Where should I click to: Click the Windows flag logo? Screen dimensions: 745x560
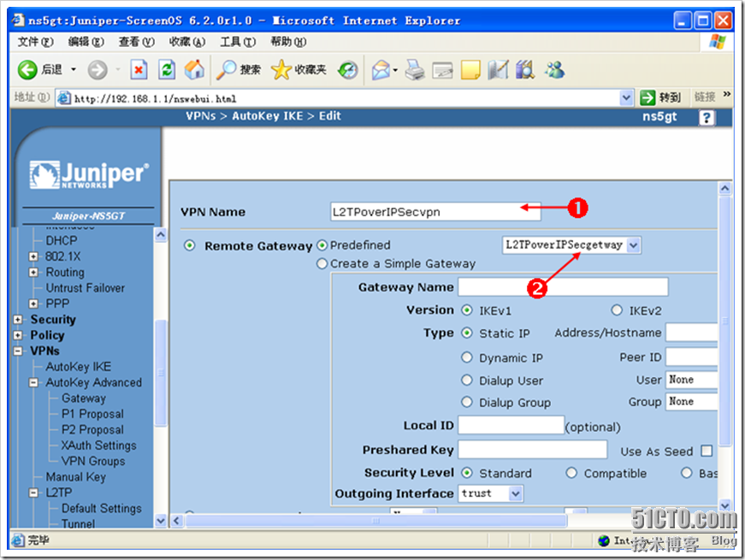click(x=717, y=42)
